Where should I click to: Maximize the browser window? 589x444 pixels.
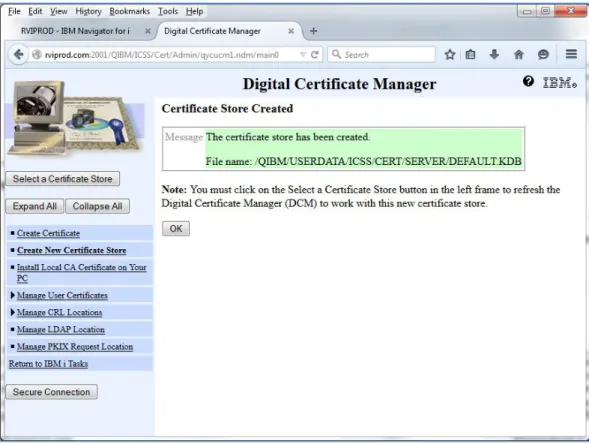pyautogui.click(x=545, y=11)
